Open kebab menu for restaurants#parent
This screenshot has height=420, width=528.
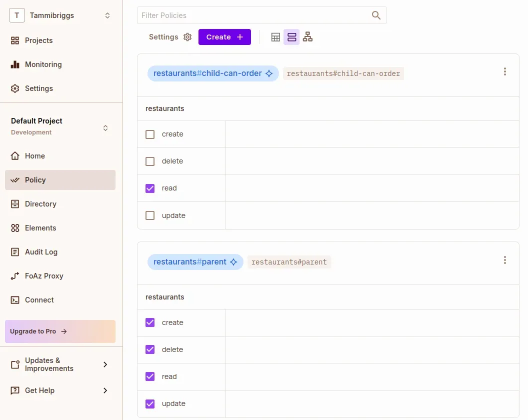(505, 260)
